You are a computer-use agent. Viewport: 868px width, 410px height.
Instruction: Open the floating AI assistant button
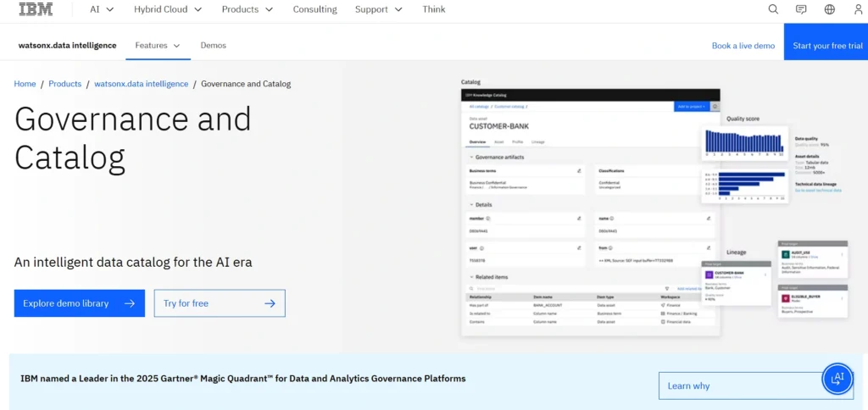pos(837,379)
